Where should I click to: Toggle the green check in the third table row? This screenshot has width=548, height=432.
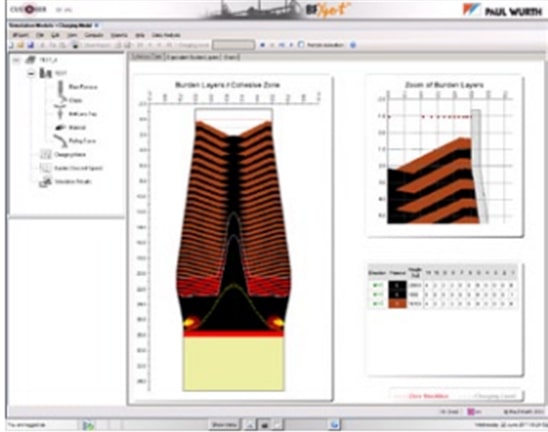pyautogui.click(x=377, y=304)
